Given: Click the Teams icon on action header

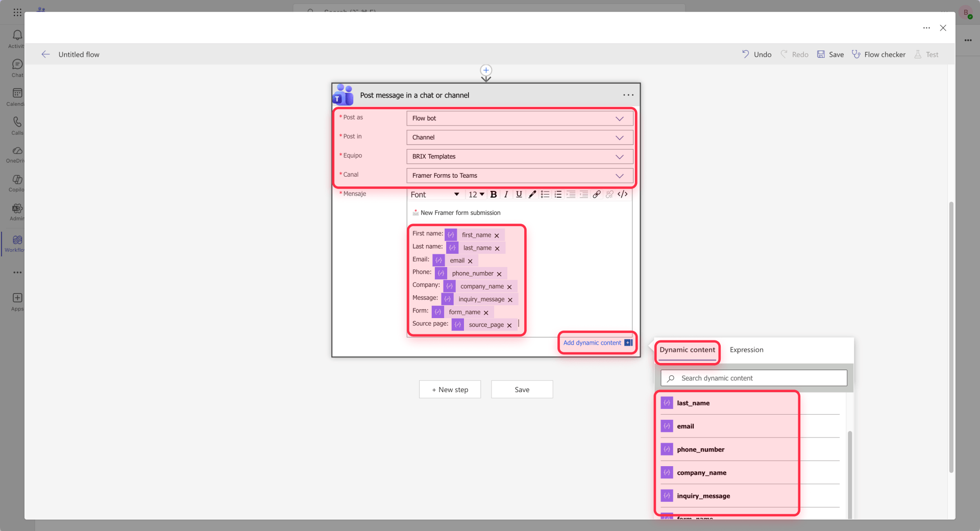Looking at the screenshot, I should coord(343,95).
